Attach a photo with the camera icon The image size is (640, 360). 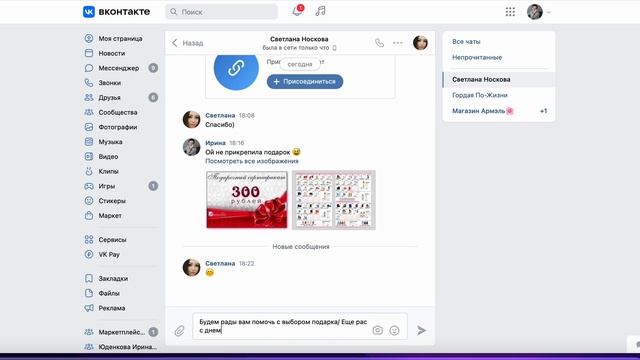(x=378, y=330)
